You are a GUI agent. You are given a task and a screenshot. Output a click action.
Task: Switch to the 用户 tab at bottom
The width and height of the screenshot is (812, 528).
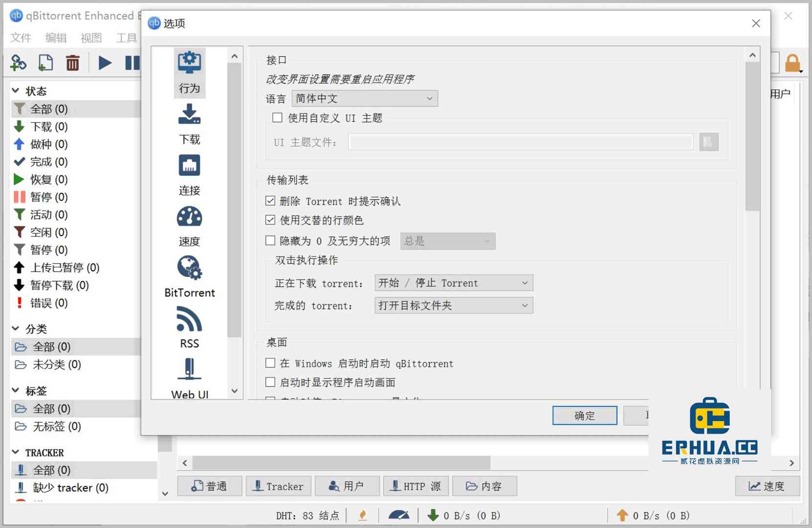[x=347, y=486]
